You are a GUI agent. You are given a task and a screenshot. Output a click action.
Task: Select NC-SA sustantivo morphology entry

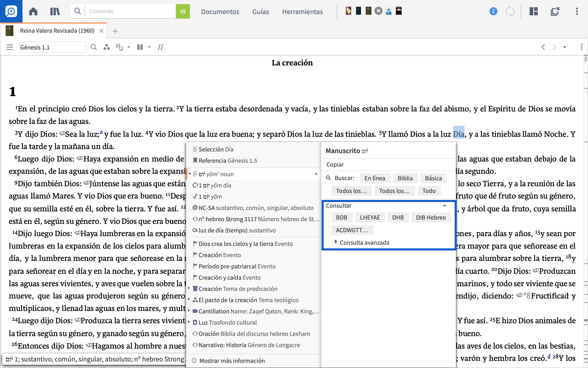[253, 208]
